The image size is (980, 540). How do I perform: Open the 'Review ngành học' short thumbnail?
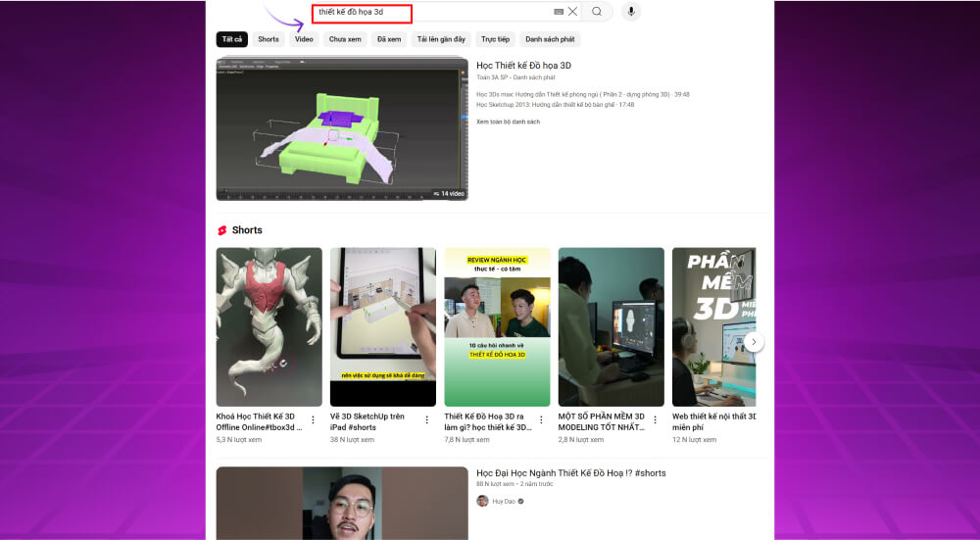coord(498,327)
